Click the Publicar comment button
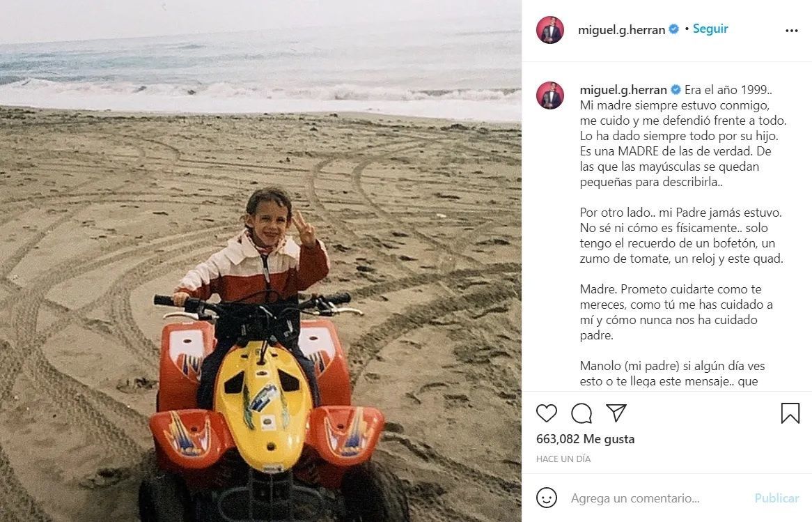Image resolution: width=812 pixels, height=522 pixels. pos(776,498)
